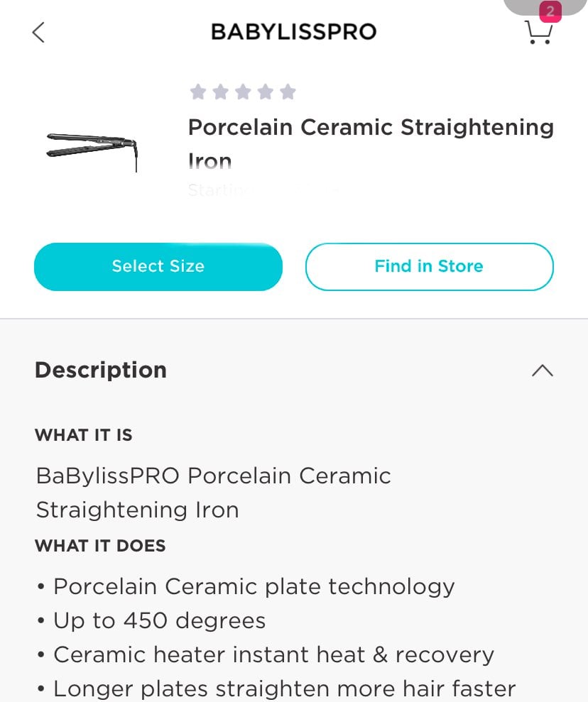Screen dimensions: 588x702
Task: Click the WHAT IT IS heading
Action: tap(84, 435)
